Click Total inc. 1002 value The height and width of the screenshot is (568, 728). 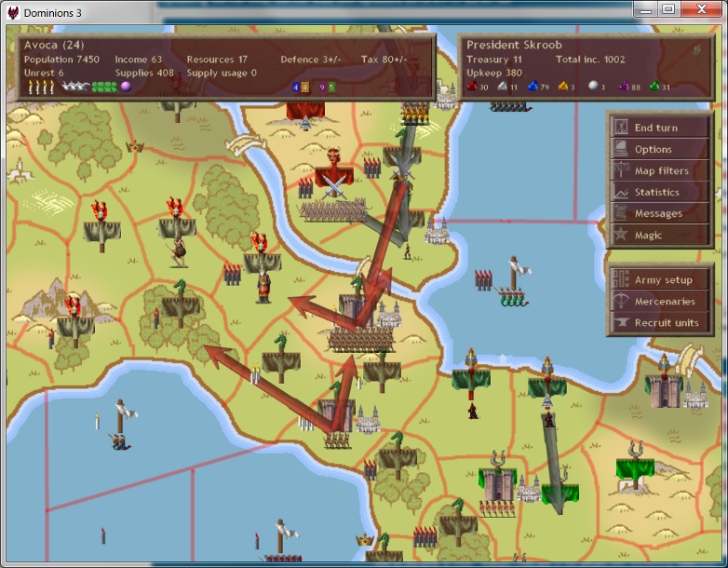point(590,60)
